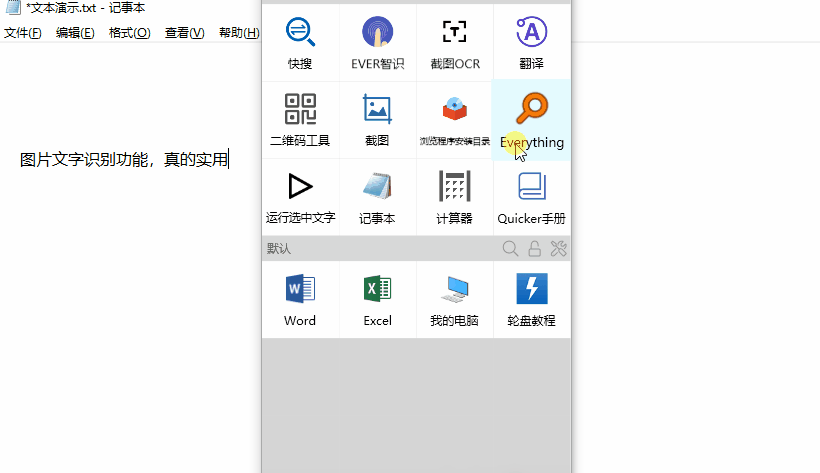
Task: Open the Quicker手册 manual
Action: [x=531, y=197]
